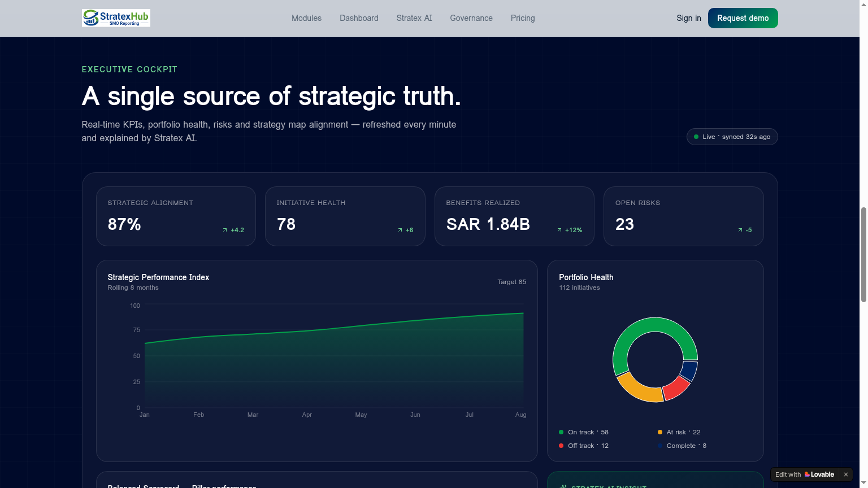Screen dimensions: 868x488
Task: Click the 112 initiatives subtitle
Action: pos(579,287)
